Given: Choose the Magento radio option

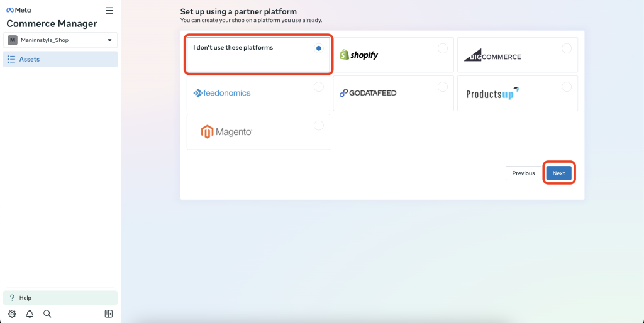Looking at the screenshot, I should tap(319, 125).
